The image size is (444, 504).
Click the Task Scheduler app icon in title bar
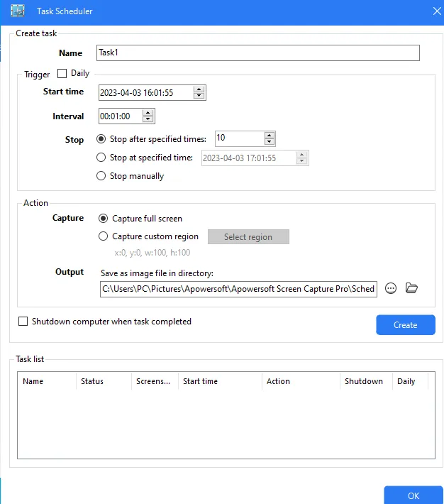pos(17,11)
